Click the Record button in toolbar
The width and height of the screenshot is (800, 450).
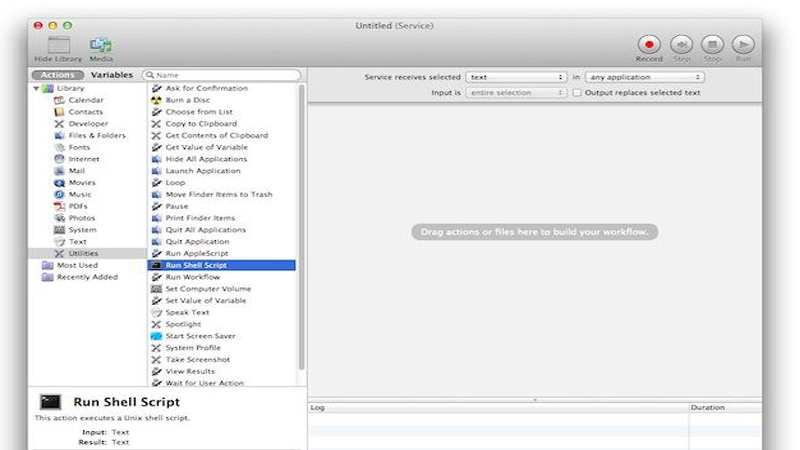[649, 44]
